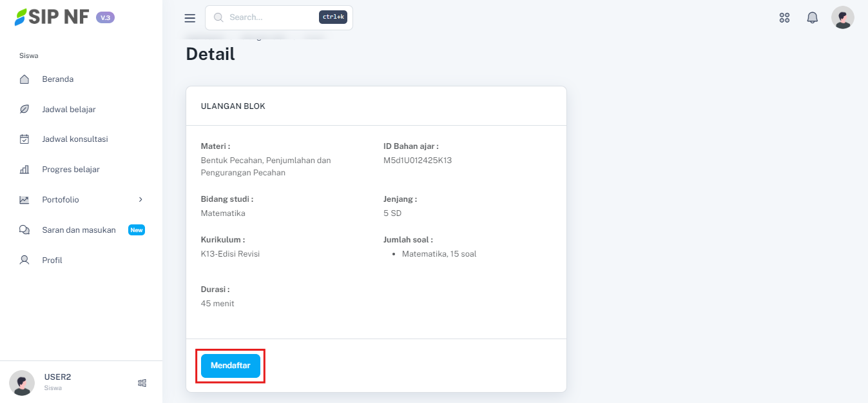
Task: Click the Jadwal belajar leaf icon
Action: [24, 110]
